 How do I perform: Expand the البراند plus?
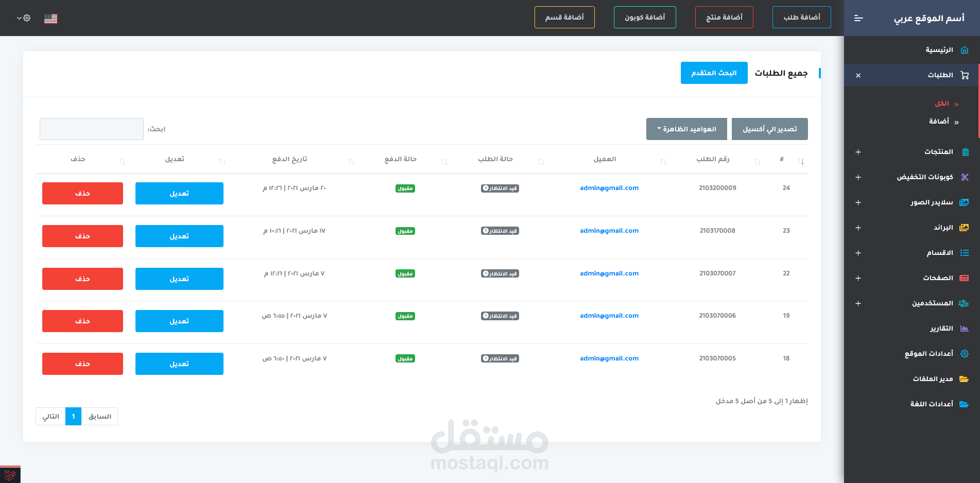(x=858, y=228)
